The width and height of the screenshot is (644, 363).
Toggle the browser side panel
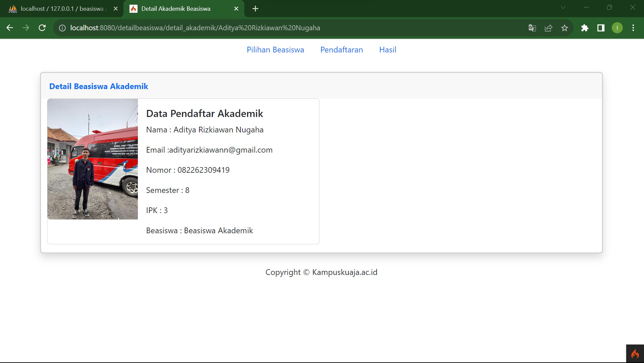601,28
